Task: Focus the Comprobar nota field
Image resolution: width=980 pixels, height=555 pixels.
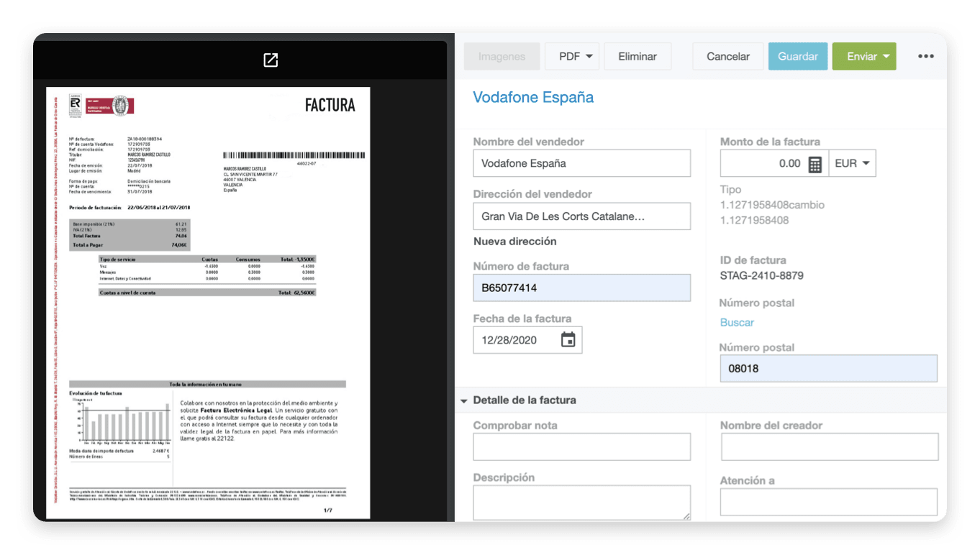Action: tap(581, 446)
